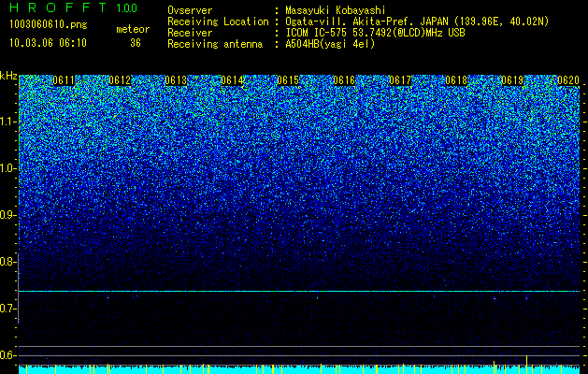Viewport: 588px width, 374px height.
Task: Click the tallest yellow spike in the bottom strip
Action: pos(526,365)
